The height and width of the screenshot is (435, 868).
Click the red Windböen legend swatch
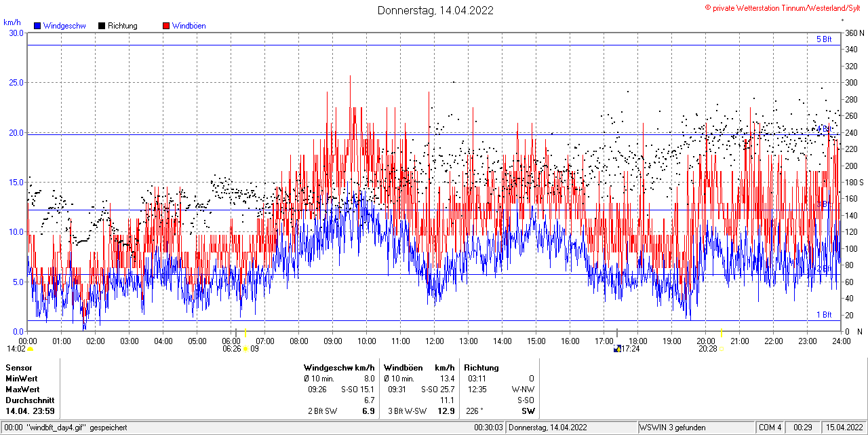pyautogui.click(x=166, y=26)
